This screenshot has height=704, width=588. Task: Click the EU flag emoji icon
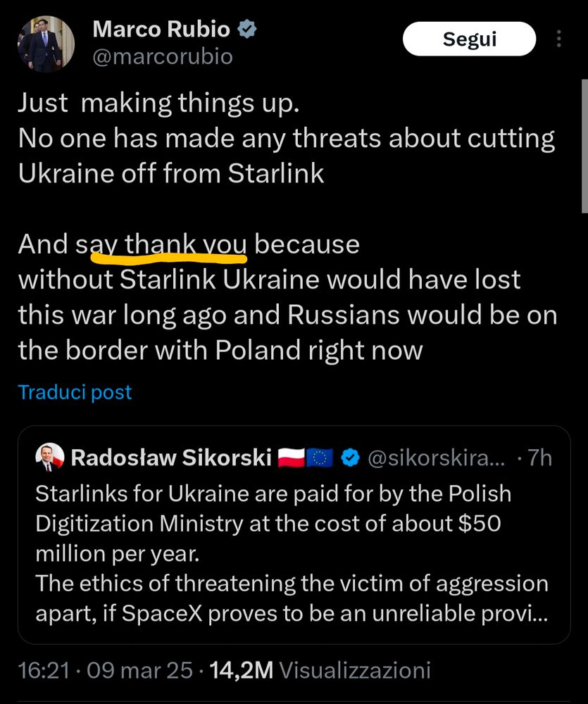click(320, 459)
